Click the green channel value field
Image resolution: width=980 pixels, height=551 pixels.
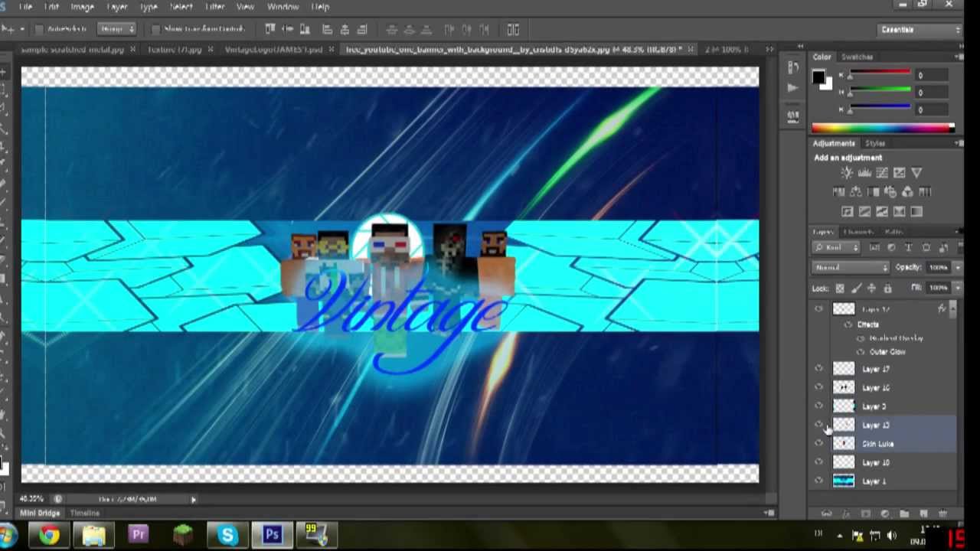[931, 93]
